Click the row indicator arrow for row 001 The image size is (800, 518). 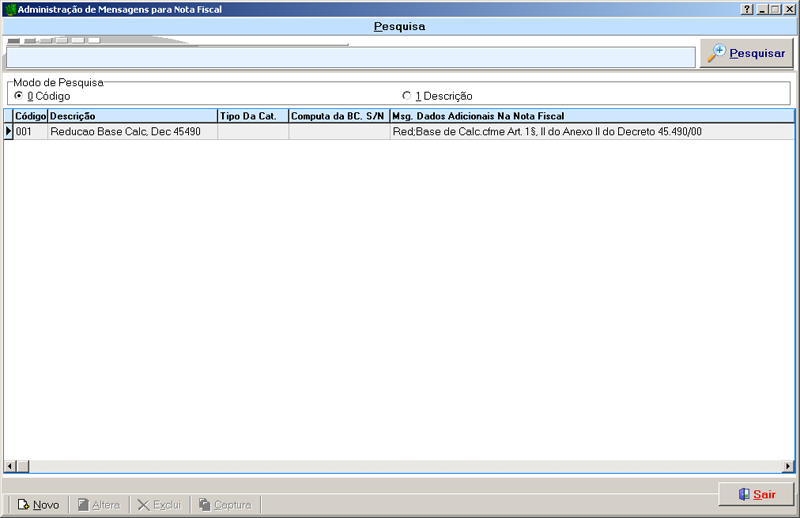(8, 132)
